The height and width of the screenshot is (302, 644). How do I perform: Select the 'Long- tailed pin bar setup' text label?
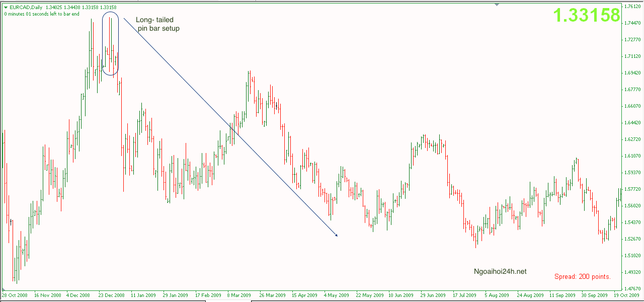157,24
